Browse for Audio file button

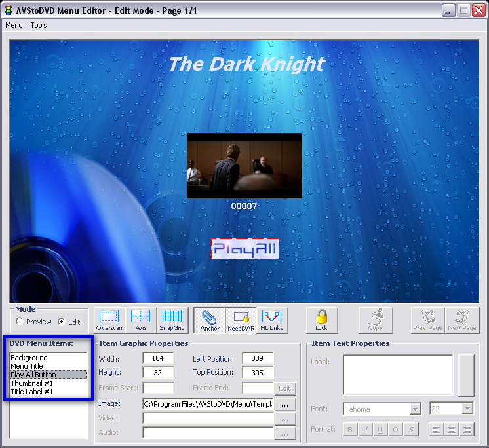[284, 434]
